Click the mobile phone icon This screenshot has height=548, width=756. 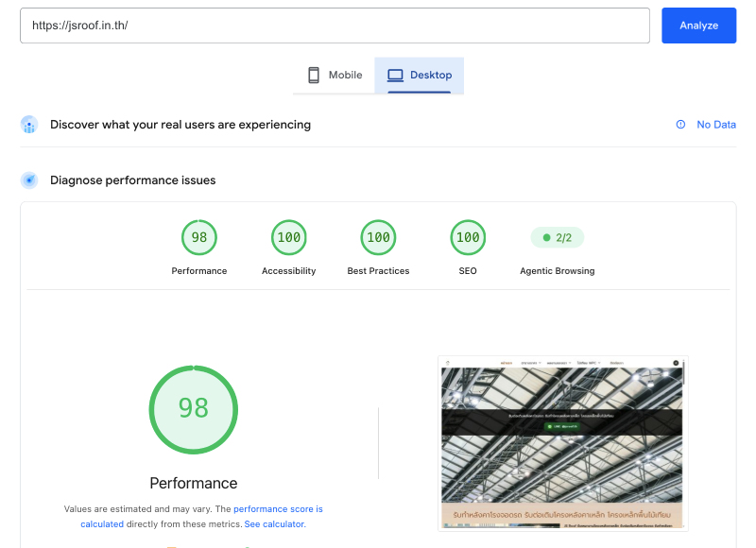(x=314, y=76)
